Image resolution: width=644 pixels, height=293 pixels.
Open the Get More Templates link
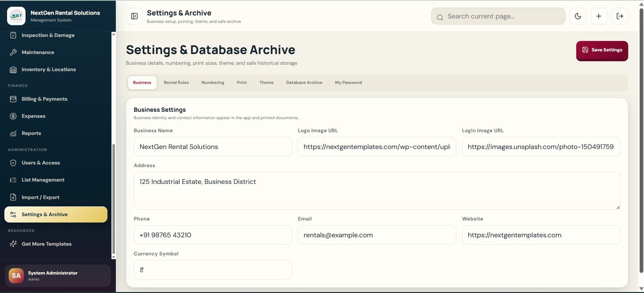tap(56, 244)
